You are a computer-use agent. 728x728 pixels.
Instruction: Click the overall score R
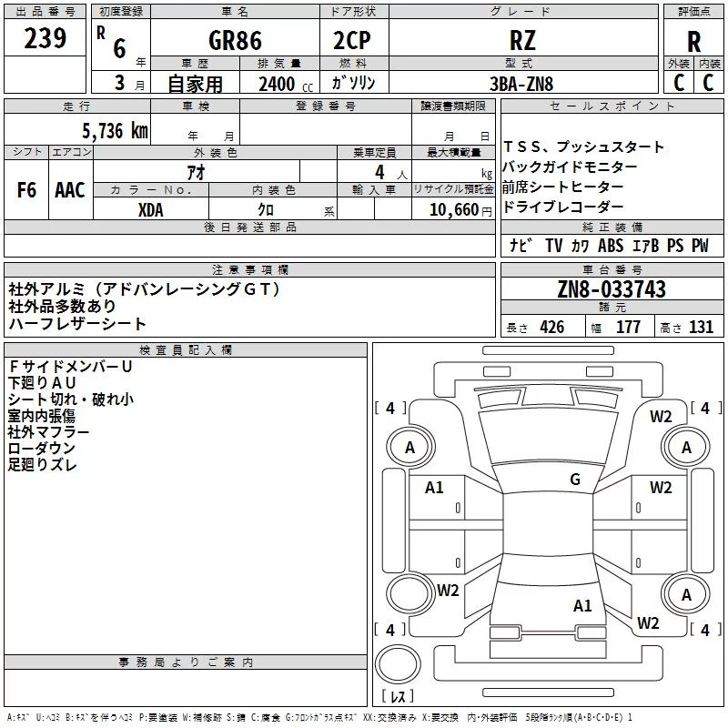693,42
